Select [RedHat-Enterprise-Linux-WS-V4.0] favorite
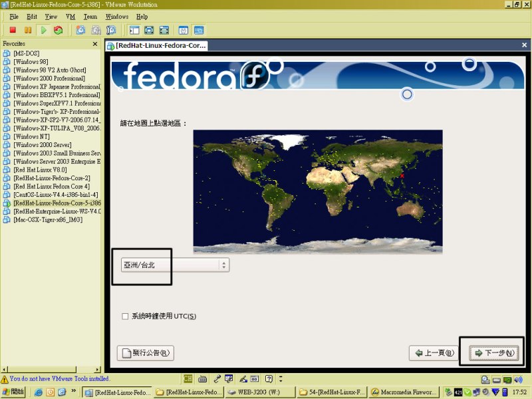Screen dimensions: 532x399 [x=57, y=211]
